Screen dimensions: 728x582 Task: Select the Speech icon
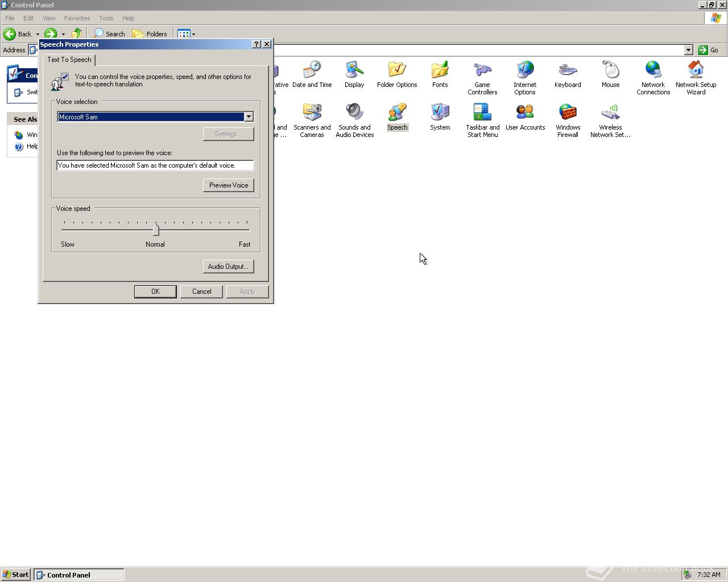point(397,117)
